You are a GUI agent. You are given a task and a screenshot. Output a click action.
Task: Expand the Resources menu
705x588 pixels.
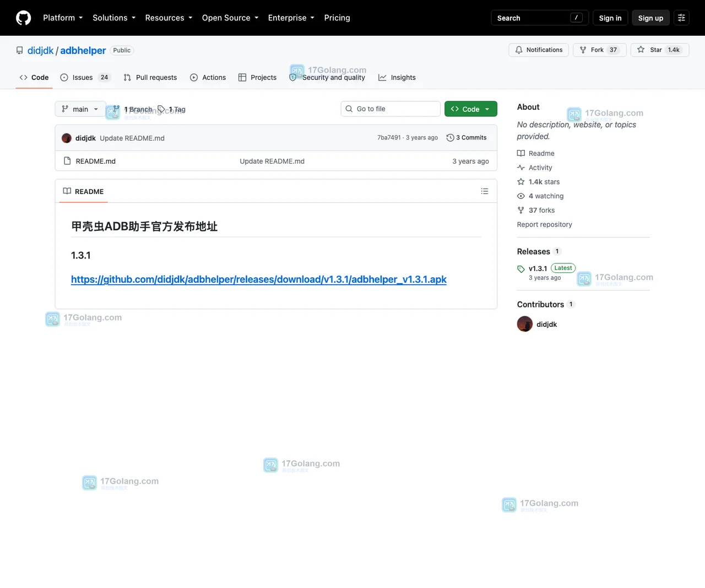pos(169,18)
